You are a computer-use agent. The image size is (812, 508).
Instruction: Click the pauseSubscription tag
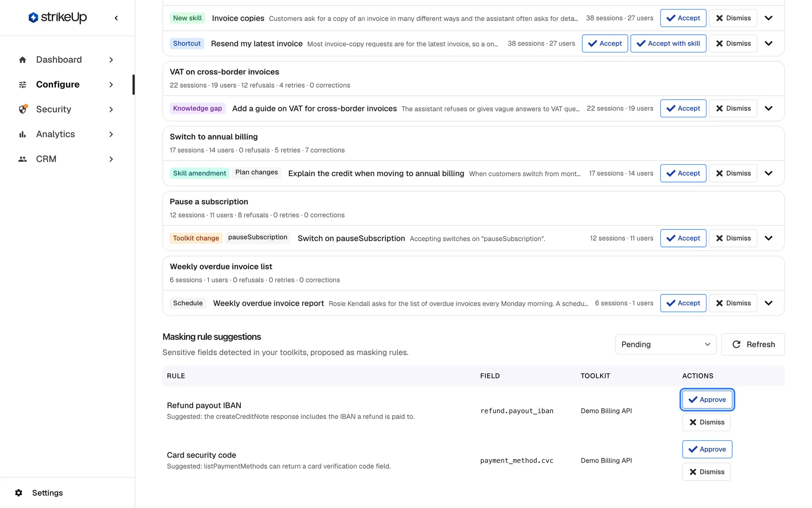(258, 238)
